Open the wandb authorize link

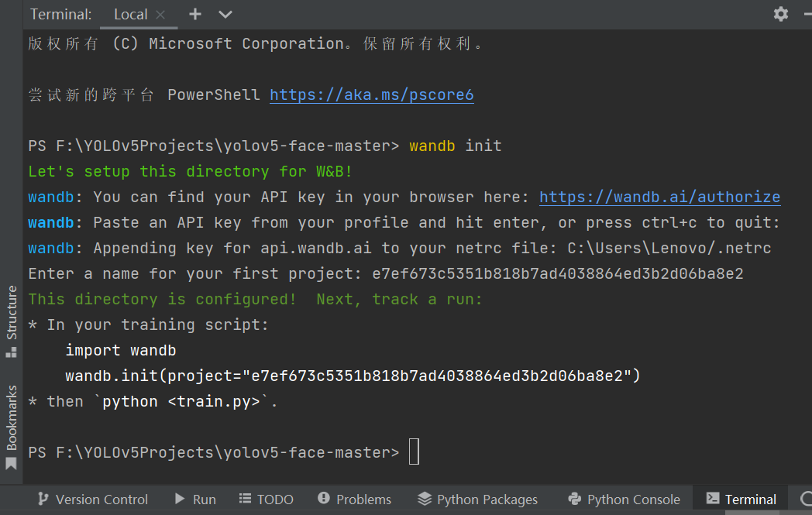click(x=659, y=197)
